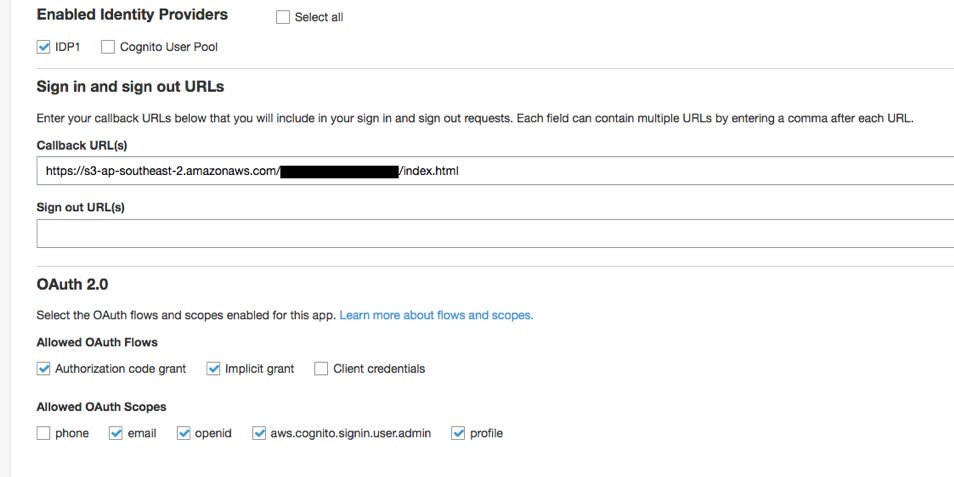Screen dimensions: 954x477
Task: Uncheck the IDP1 identity provider
Action: (x=43, y=47)
